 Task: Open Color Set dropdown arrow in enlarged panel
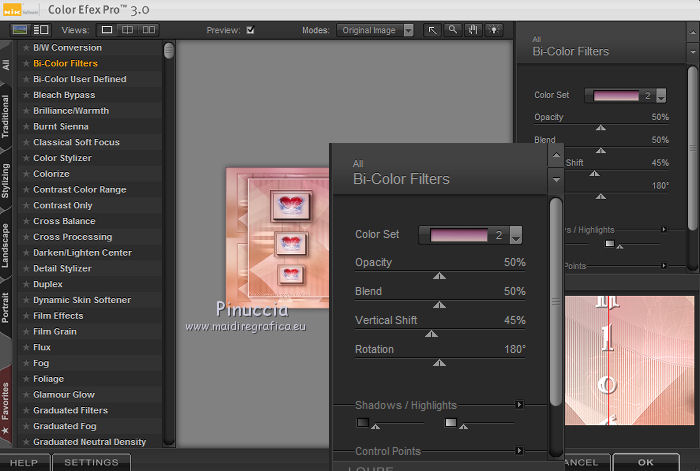click(x=516, y=235)
